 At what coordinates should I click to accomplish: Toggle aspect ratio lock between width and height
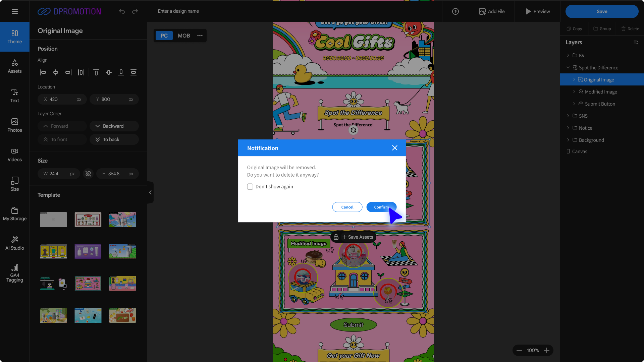coord(88,174)
